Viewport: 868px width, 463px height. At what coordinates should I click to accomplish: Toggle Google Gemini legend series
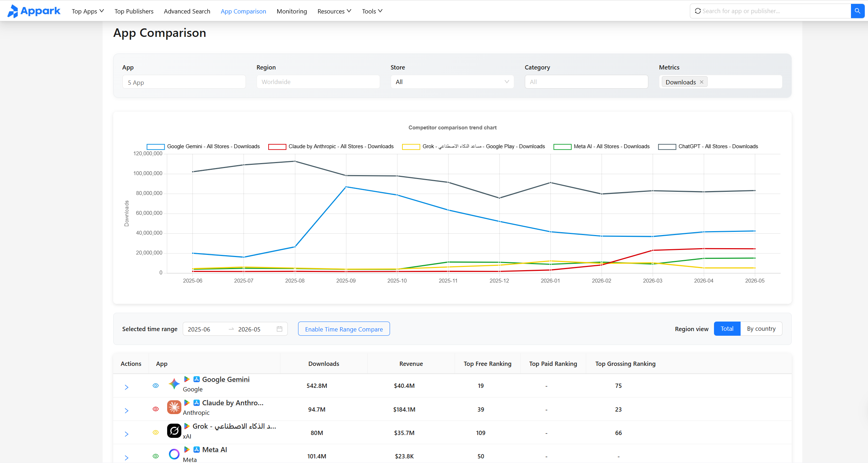click(x=203, y=146)
